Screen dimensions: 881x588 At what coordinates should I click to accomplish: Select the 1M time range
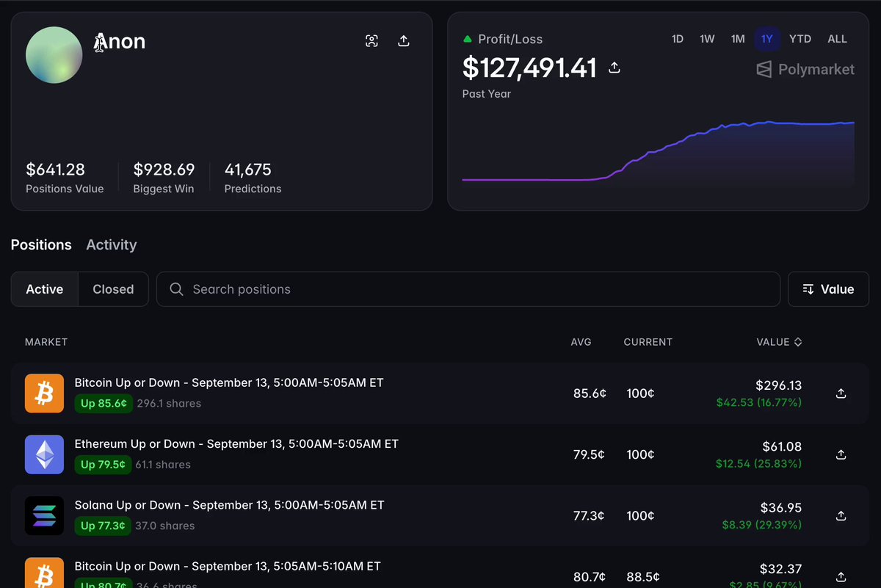coord(738,39)
